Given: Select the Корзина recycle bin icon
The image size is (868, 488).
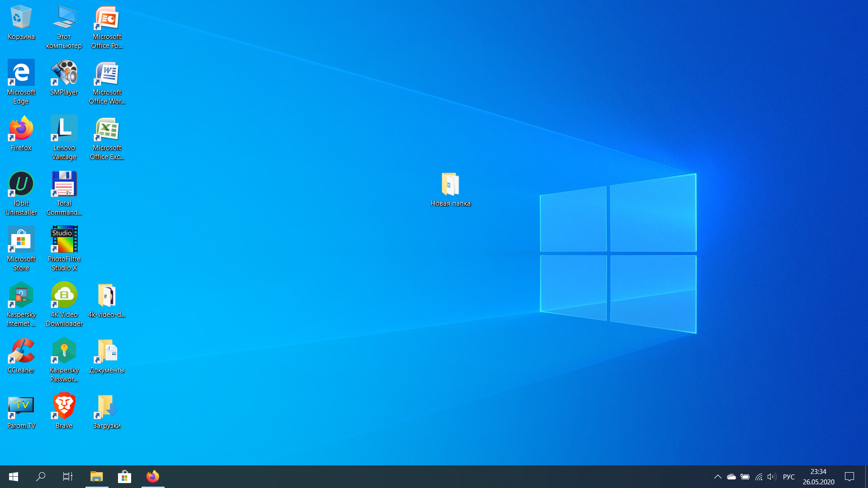Looking at the screenshot, I should point(21,23).
